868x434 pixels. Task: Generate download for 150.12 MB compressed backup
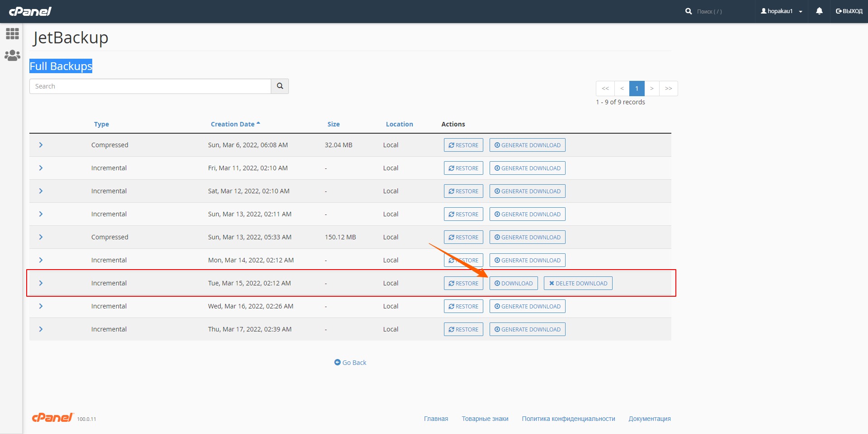tap(527, 237)
